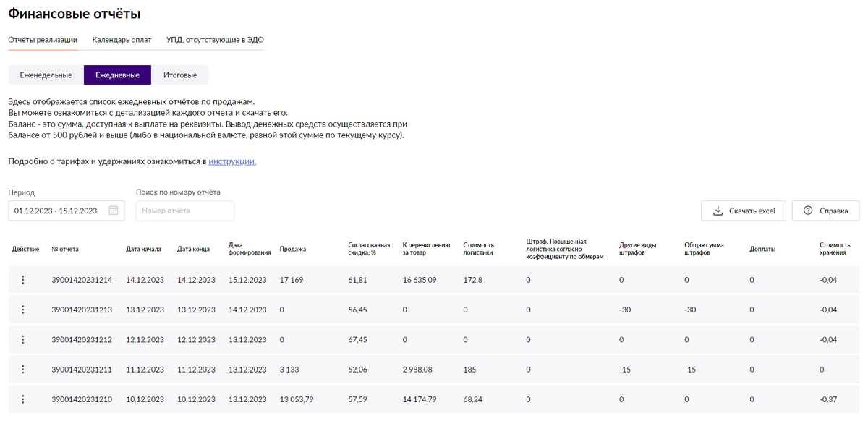Switch to the Еженедельные reports toggle
The height and width of the screenshot is (421, 868).
pyautogui.click(x=46, y=75)
